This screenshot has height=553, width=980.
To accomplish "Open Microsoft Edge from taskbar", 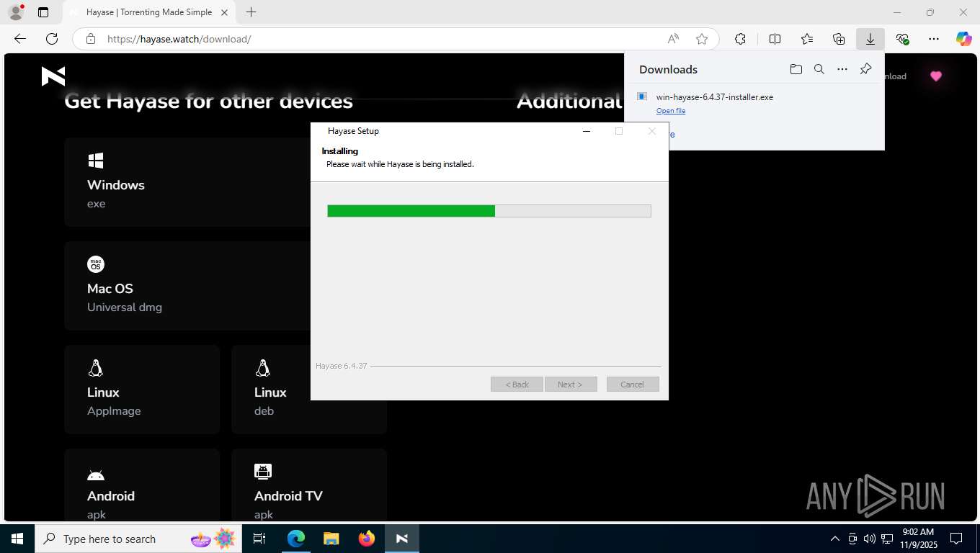I will pyautogui.click(x=296, y=539).
